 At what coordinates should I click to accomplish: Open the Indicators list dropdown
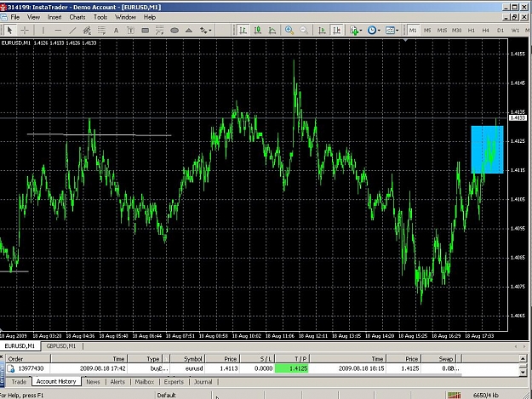click(x=356, y=31)
